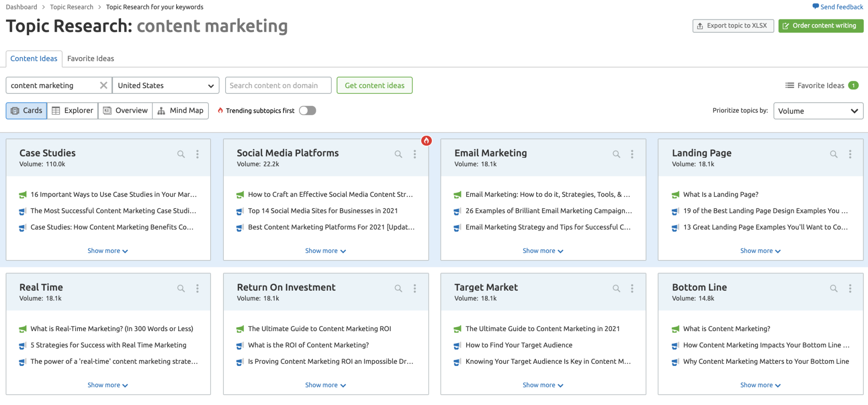Open 'Best Content Marketing Platforms For 2021' headline
Screen dimensions: 868x405
pos(331,227)
